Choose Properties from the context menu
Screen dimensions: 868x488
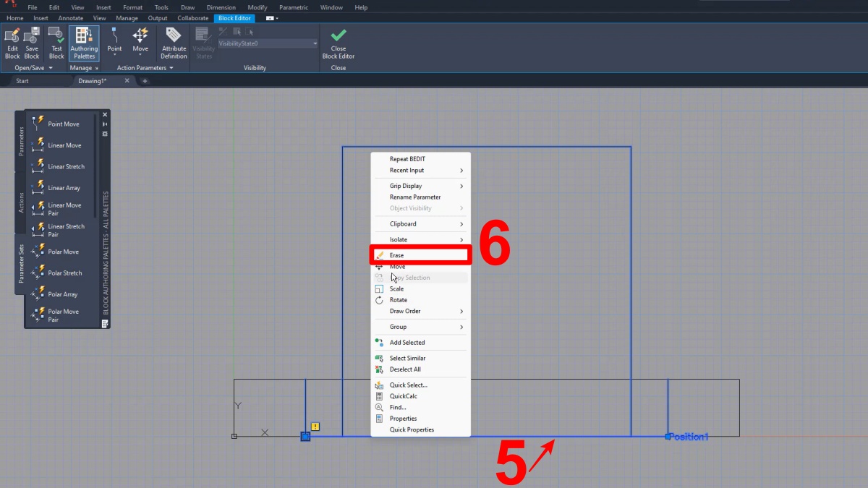[x=403, y=419]
